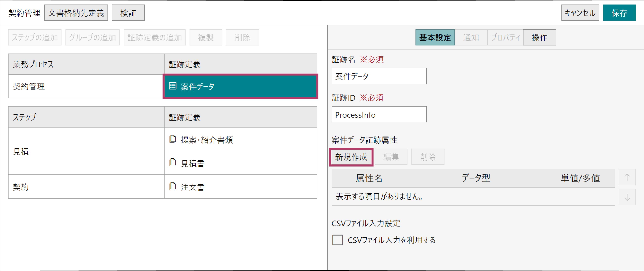
Task: Click the 案件データ list icon
Action: pyautogui.click(x=173, y=86)
